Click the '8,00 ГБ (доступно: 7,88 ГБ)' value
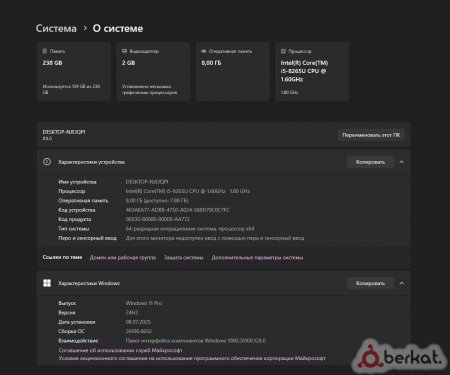Viewport: 450px width, 375px height. [157, 200]
